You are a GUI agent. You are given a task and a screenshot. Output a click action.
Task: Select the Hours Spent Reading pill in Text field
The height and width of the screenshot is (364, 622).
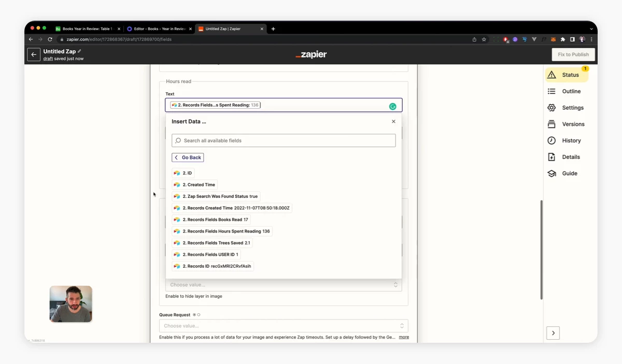215,105
